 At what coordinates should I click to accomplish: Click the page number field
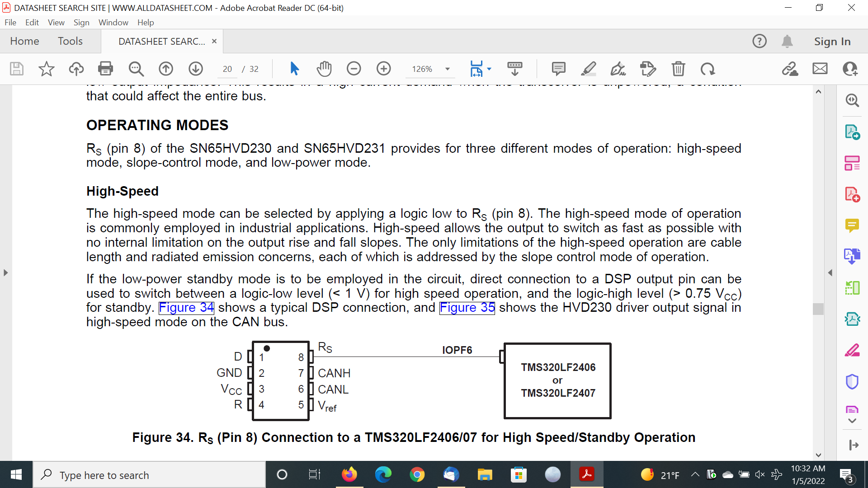click(x=227, y=69)
